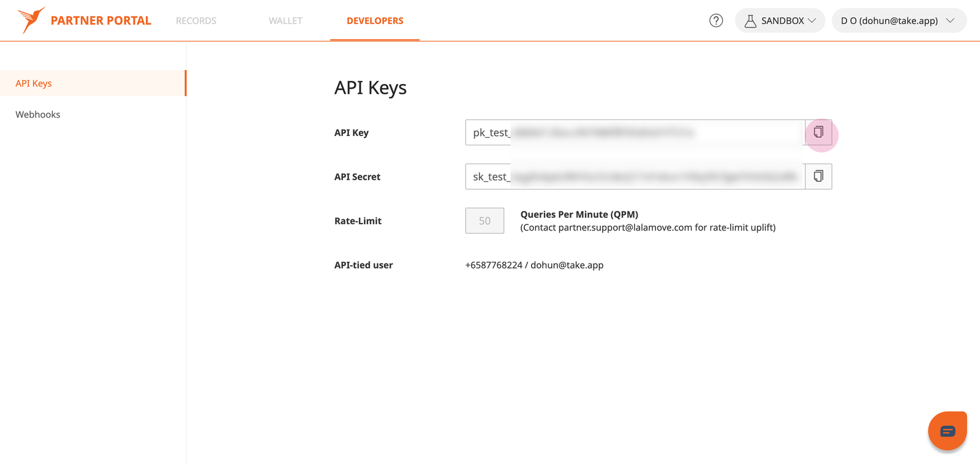Open the orange chat support bubble

point(948,431)
